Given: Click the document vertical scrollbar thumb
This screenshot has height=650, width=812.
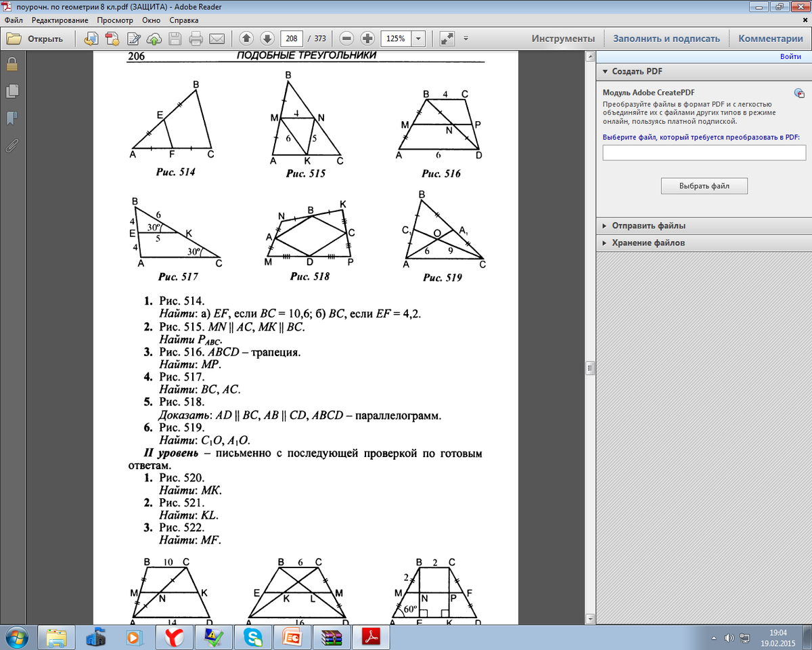Looking at the screenshot, I should (x=589, y=368).
